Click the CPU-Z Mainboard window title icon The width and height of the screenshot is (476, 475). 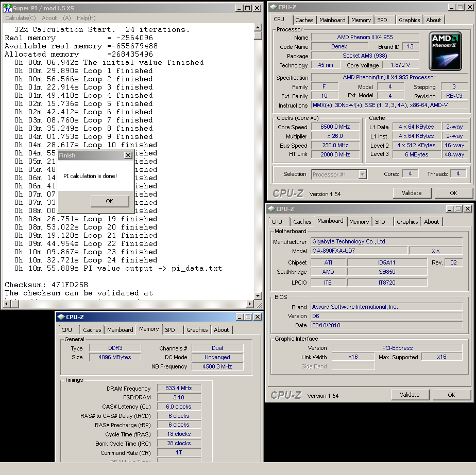pyautogui.click(x=271, y=209)
